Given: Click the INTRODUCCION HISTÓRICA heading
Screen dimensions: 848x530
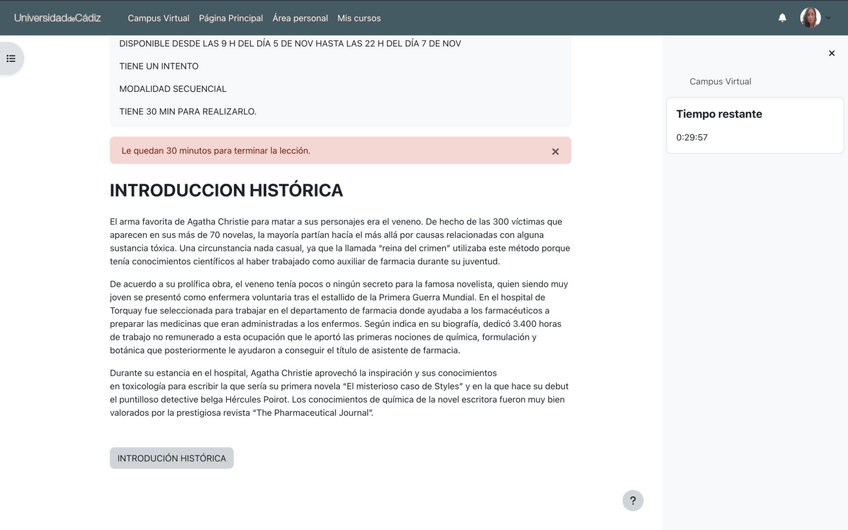Looking at the screenshot, I should click(226, 190).
